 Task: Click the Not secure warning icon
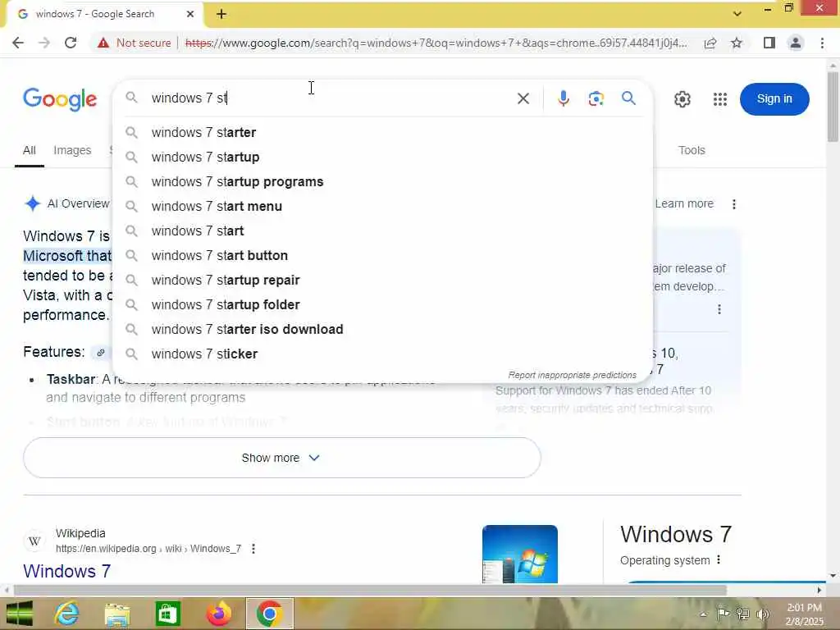point(103,43)
